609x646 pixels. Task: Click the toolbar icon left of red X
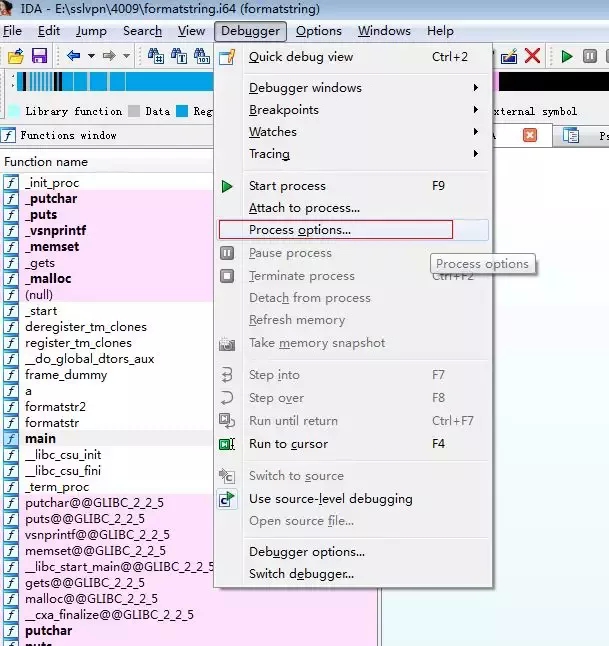(x=509, y=56)
